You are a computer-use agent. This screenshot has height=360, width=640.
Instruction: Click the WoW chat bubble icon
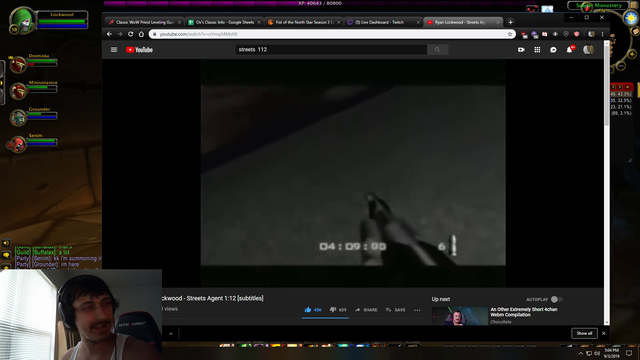[x=6, y=255]
